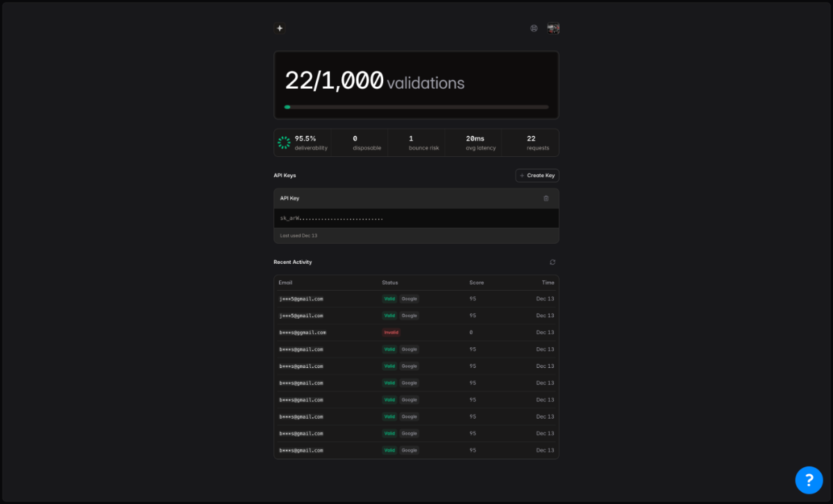Click the disposable count stat
Screen dimensions: 833x504
pyautogui.click(x=367, y=143)
